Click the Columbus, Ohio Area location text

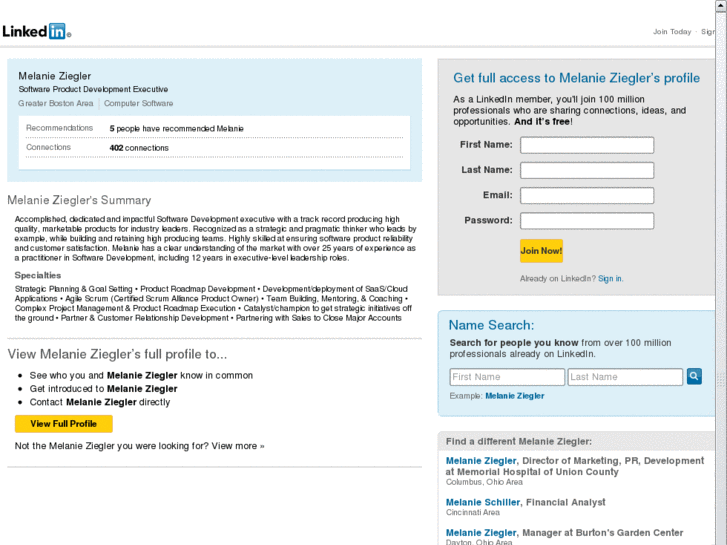tap(484, 482)
